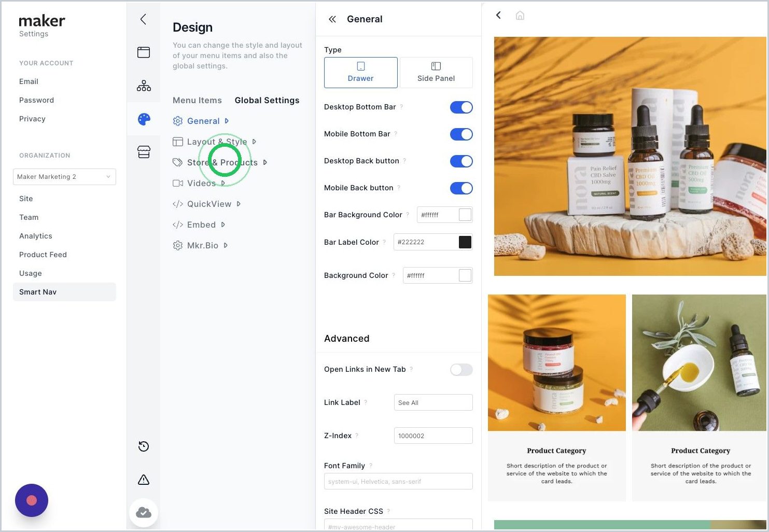Open Site settings
This screenshot has height=532, width=769.
tap(26, 199)
